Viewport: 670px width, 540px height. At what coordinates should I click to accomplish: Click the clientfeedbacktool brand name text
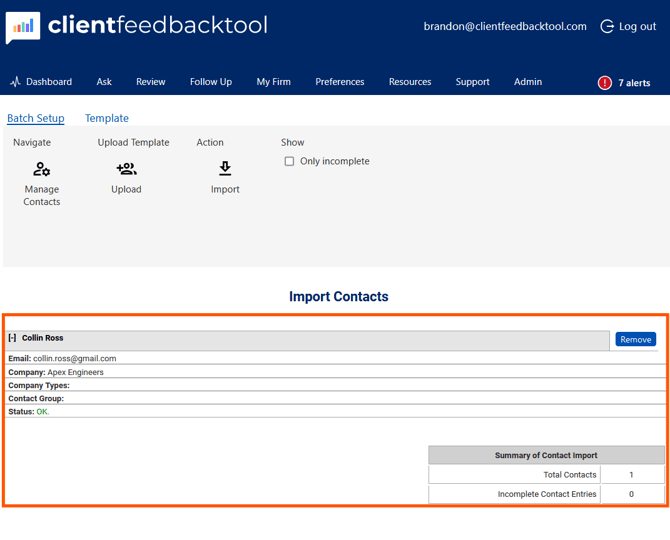pos(158,25)
